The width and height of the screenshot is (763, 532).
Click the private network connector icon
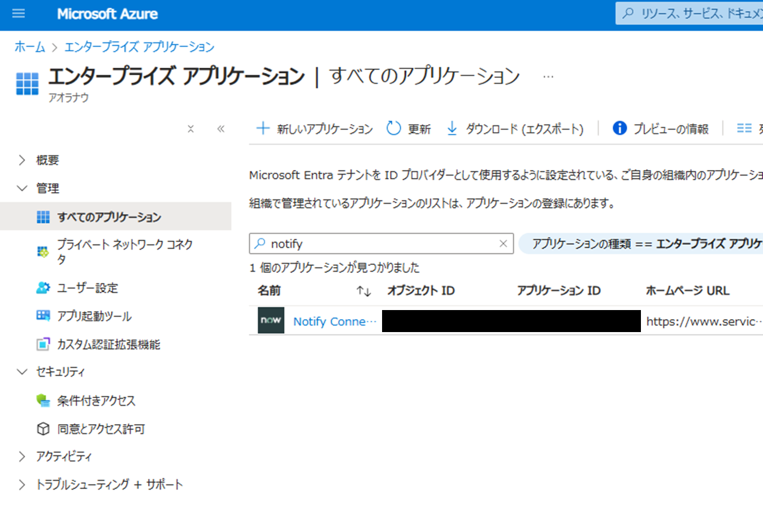click(x=43, y=251)
